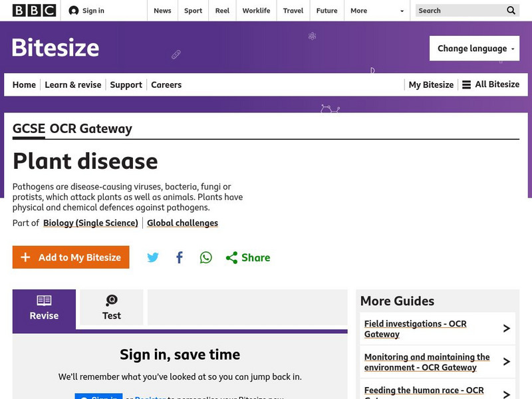Open the Support section
Screen dimensions: 532x399
[126, 85]
